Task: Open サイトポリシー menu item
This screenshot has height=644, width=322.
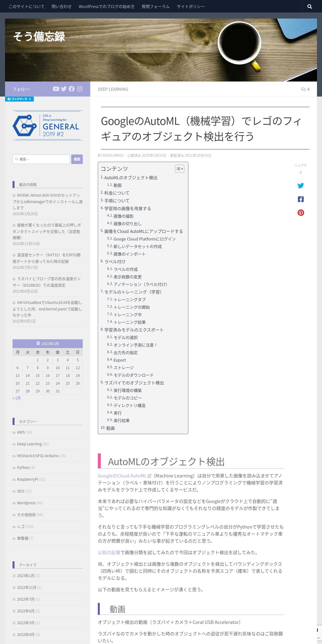Action: [191, 7]
